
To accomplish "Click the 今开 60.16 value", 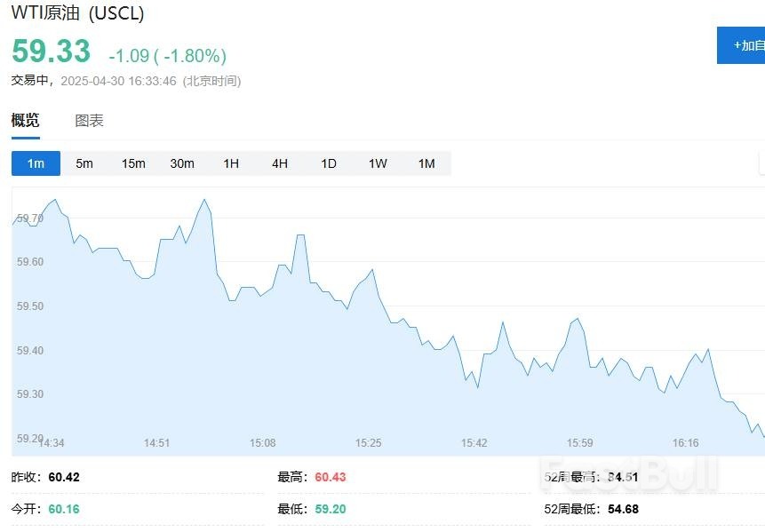I will 64,509.
